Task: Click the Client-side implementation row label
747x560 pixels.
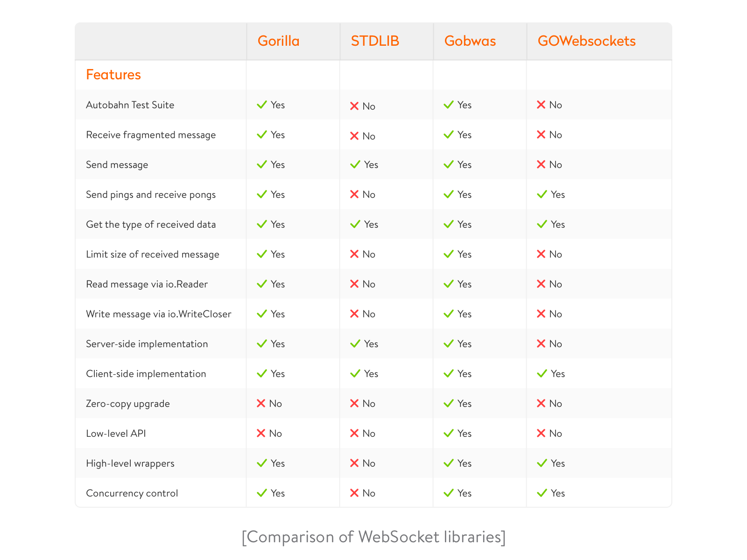Action: [x=146, y=374]
